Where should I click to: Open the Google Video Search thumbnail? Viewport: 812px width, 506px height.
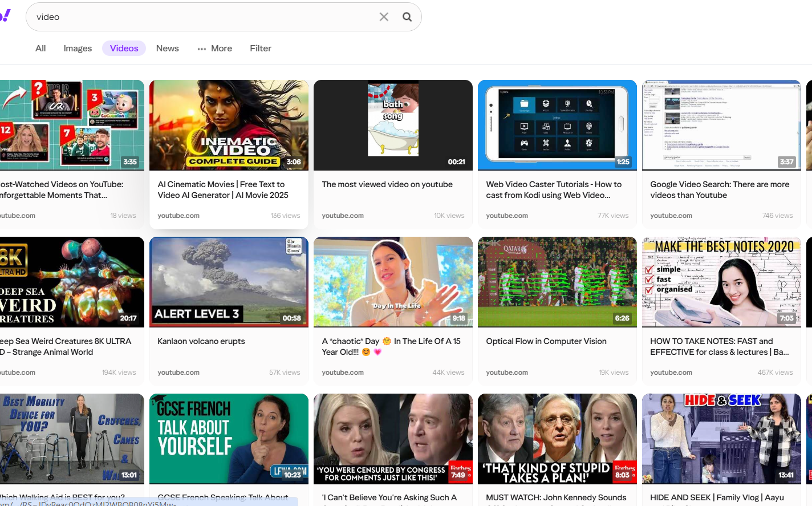click(721, 125)
